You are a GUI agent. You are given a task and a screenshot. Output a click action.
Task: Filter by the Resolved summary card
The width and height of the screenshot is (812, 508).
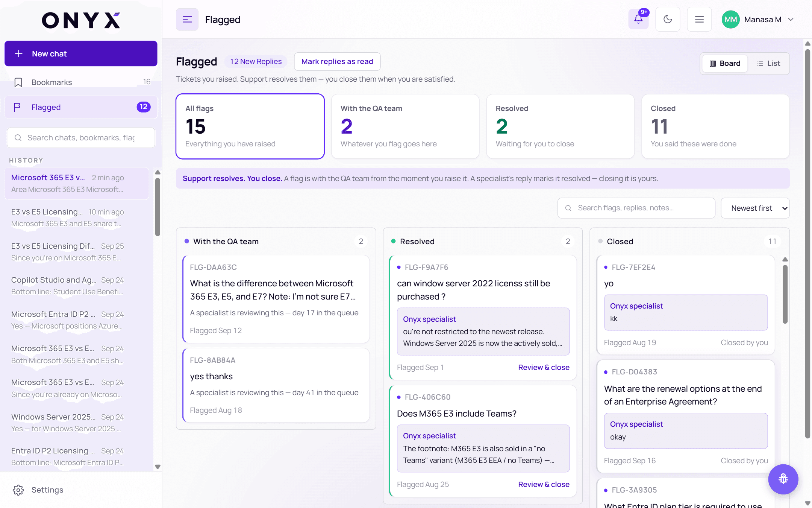coord(561,126)
